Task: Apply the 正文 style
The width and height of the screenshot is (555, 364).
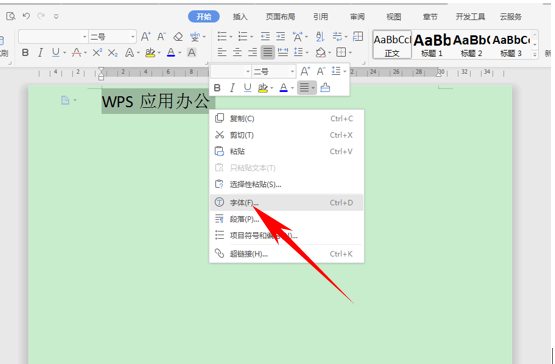Action: (x=392, y=45)
